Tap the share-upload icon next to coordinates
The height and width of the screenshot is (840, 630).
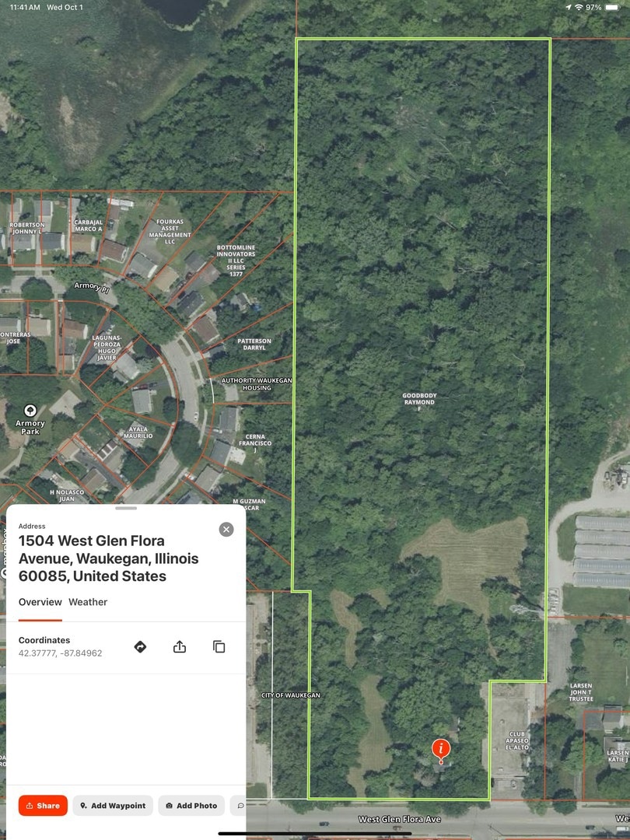[x=180, y=646]
